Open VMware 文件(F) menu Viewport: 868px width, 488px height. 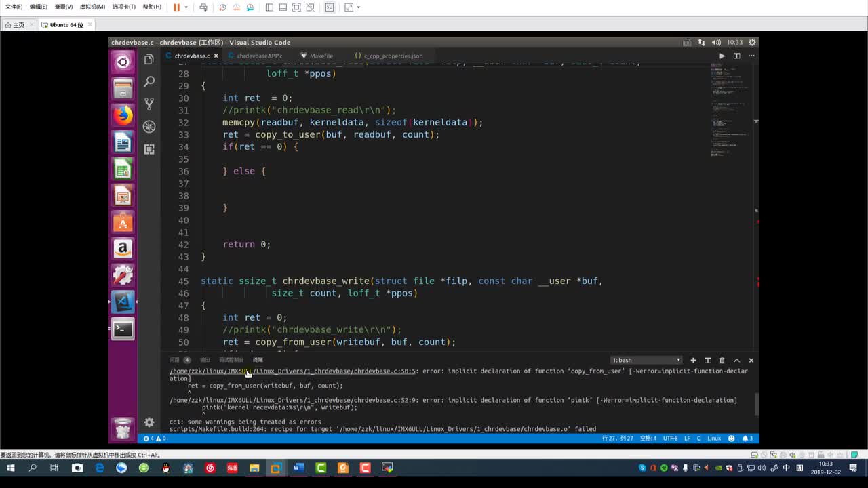(14, 7)
